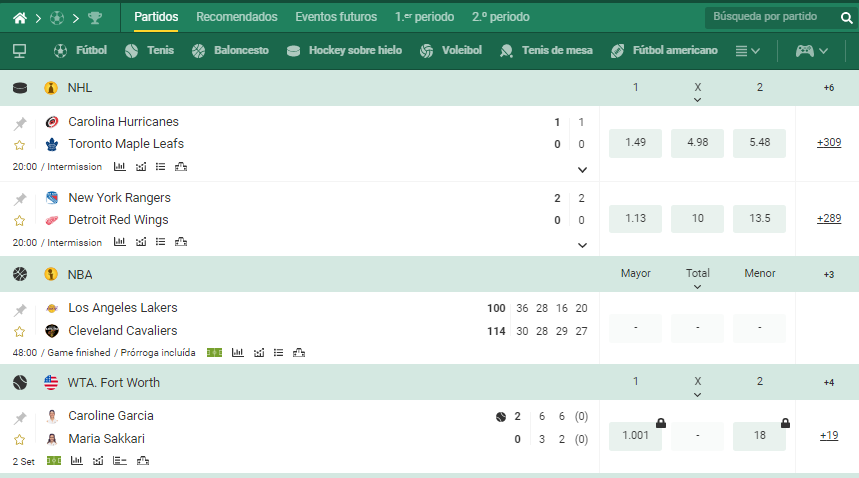Favorite the Hurricanes vs Maple Leafs match
859x478 pixels.
coord(20,145)
